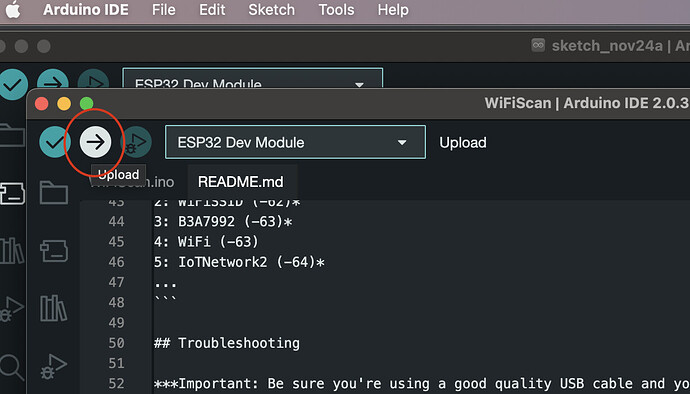Open Library Manager in sketch_nov24a sidebar
This screenshot has height=394, width=690.
(12, 251)
